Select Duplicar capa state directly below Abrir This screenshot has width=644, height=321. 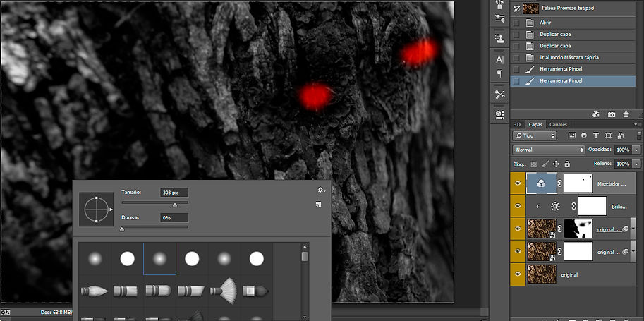[572, 34]
